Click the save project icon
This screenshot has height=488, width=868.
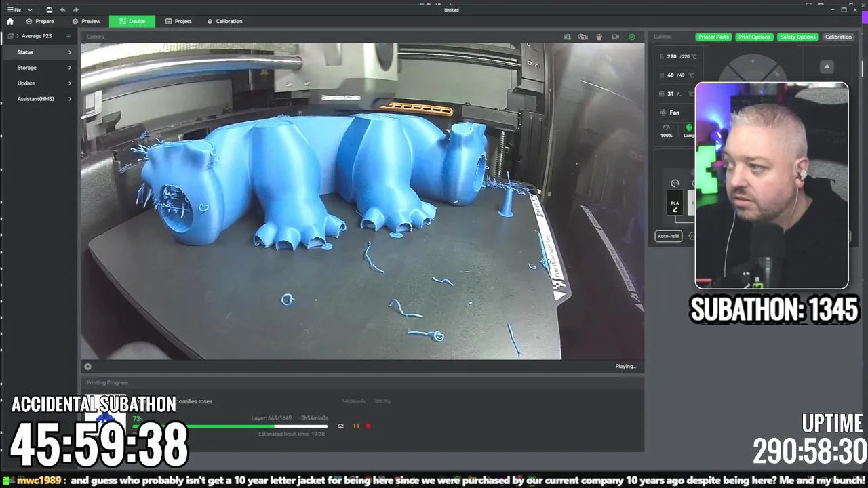[50, 9]
